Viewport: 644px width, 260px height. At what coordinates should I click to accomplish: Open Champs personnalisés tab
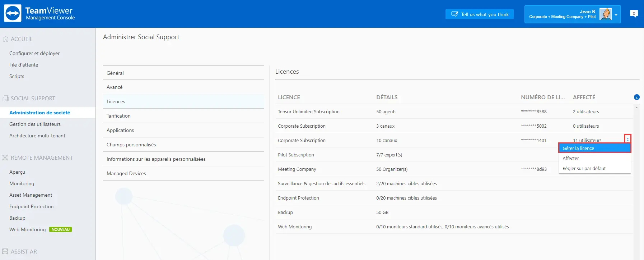[x=183, y=145]
